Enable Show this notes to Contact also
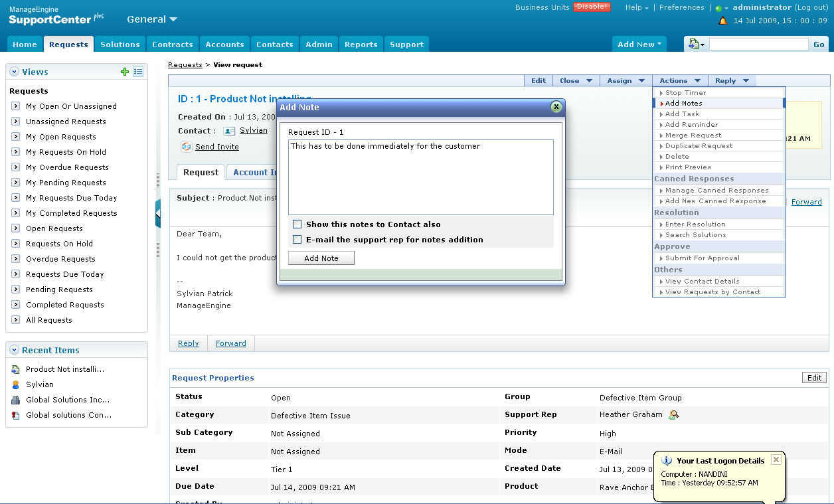The height and width of the screenshot is (504, 834). pyautogui.click(x=297, y=224)
